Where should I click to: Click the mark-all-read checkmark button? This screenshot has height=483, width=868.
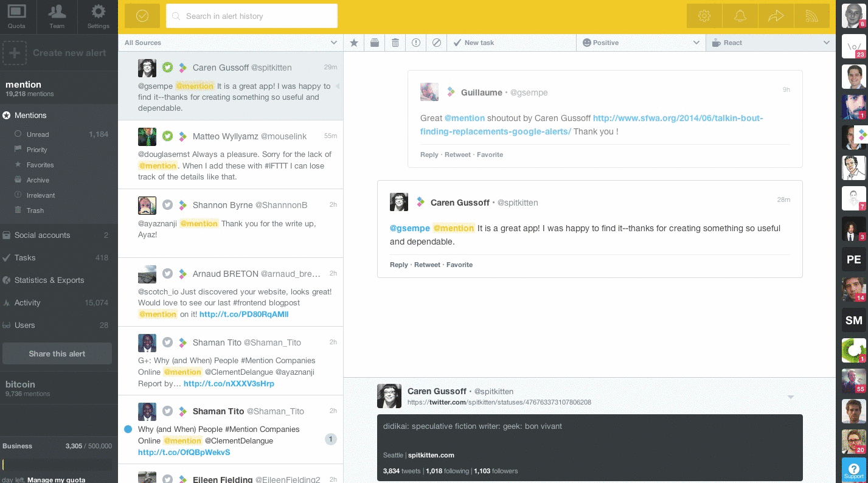(x=142, y=16)
